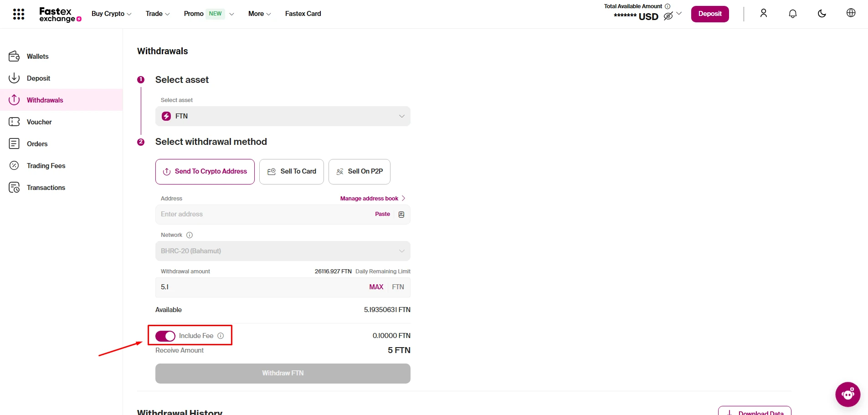This screenshot has height=415, width=868.
Task: Go to Orders in sidebar
Action: [x=37, y=144]
